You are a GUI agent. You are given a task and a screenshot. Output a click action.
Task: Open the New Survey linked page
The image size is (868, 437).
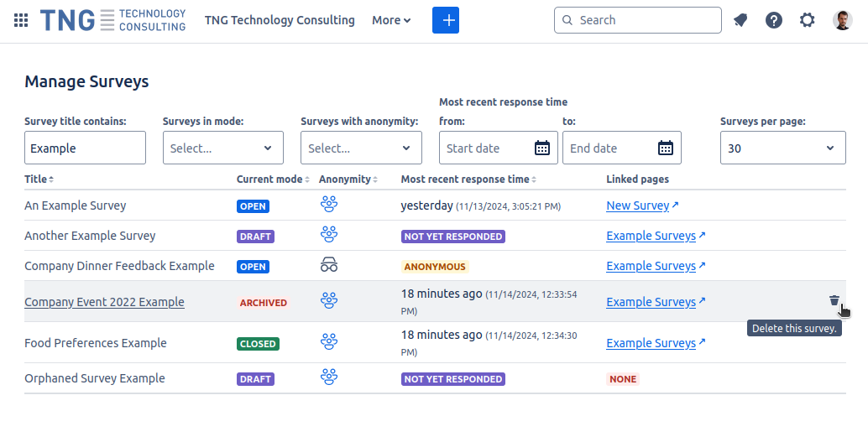pos(638,205)
